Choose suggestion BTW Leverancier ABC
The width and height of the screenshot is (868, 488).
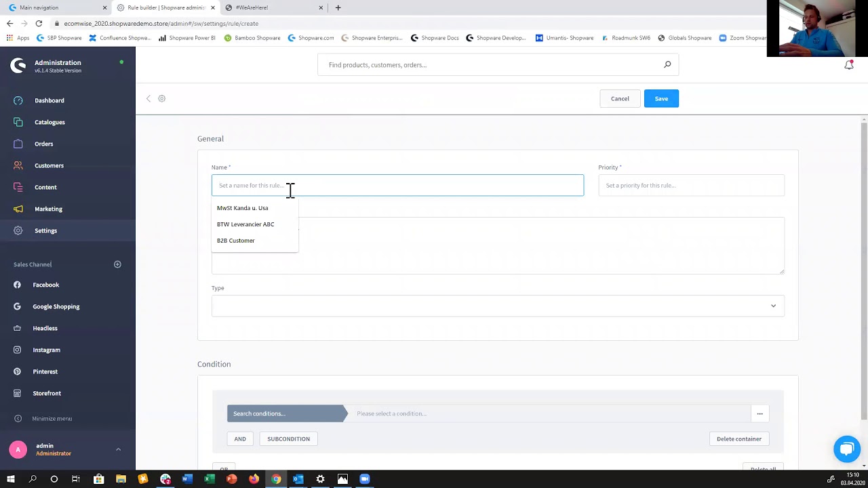[245, 224]
